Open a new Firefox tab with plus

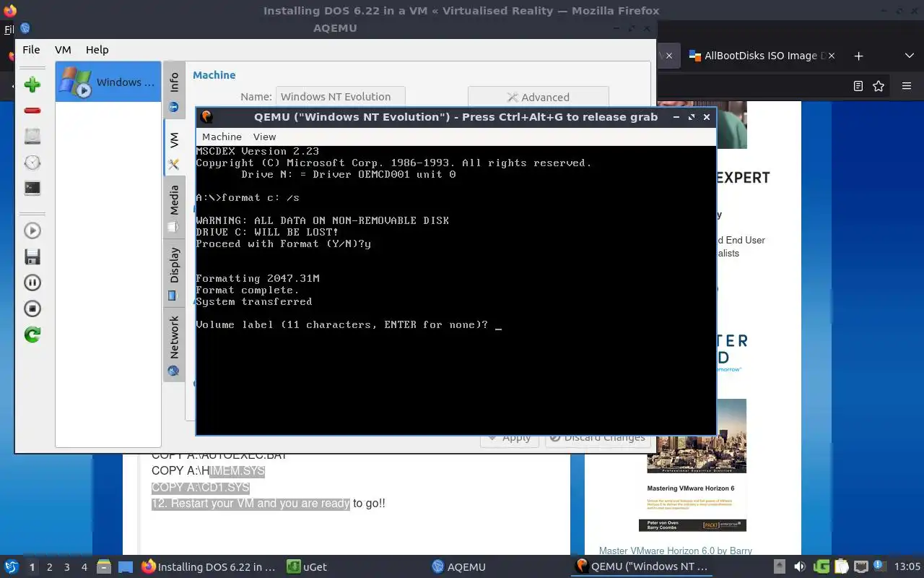[858, 56]
